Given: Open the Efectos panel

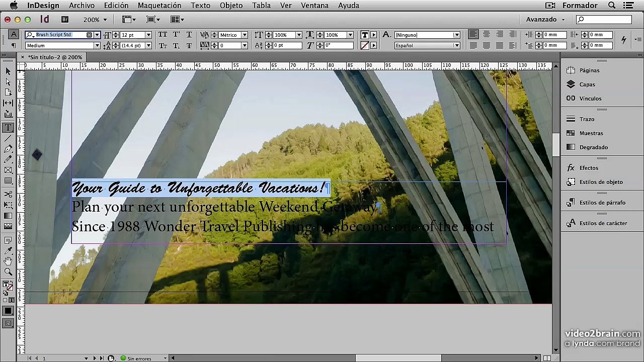Looking at the screenshot, I should coord(589,168).
